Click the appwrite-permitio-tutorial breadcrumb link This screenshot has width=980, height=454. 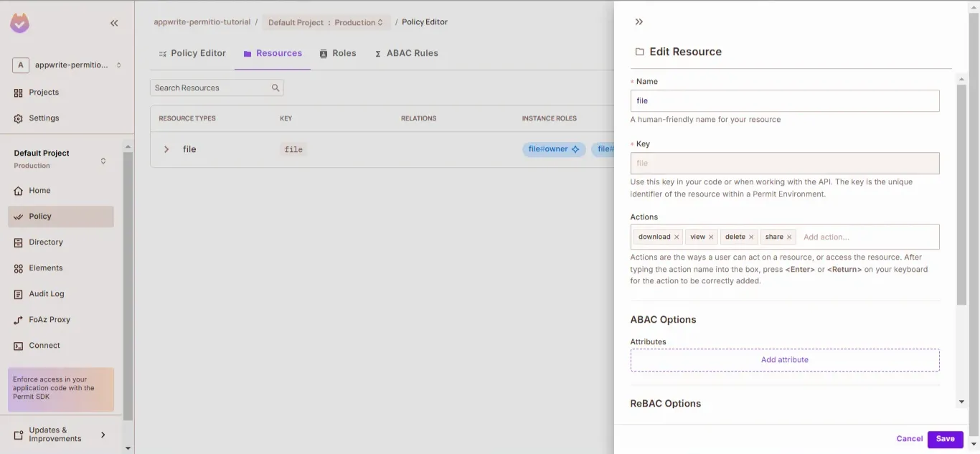pos(203,22)
